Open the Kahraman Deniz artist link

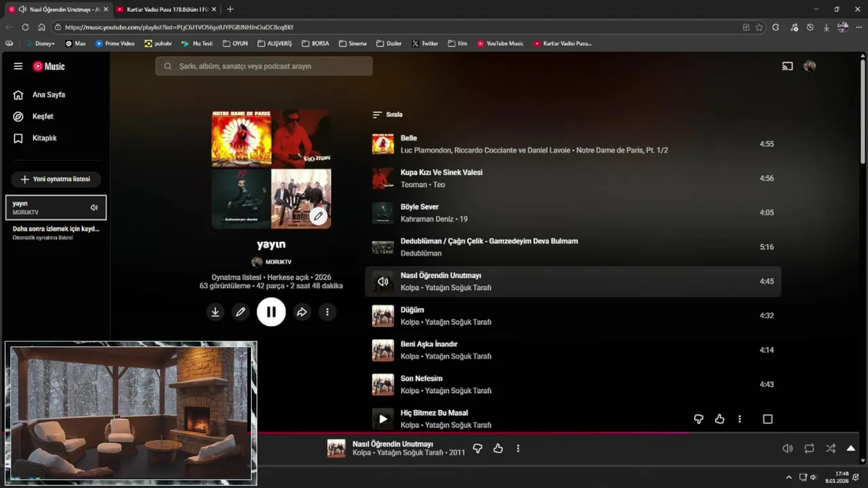427,219
